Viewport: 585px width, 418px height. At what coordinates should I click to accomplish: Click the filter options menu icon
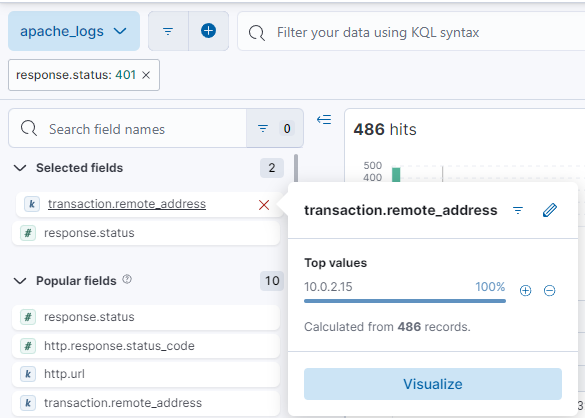pyautogui.click(x=168, y=31)
